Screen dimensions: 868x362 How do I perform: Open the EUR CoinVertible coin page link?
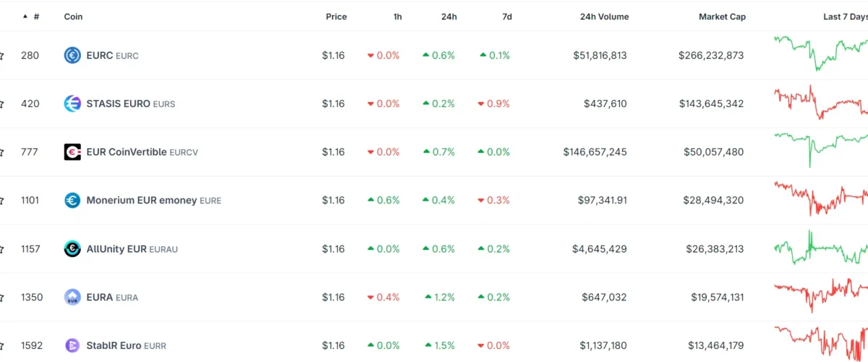pyautogui.click(x=127, y=152)
